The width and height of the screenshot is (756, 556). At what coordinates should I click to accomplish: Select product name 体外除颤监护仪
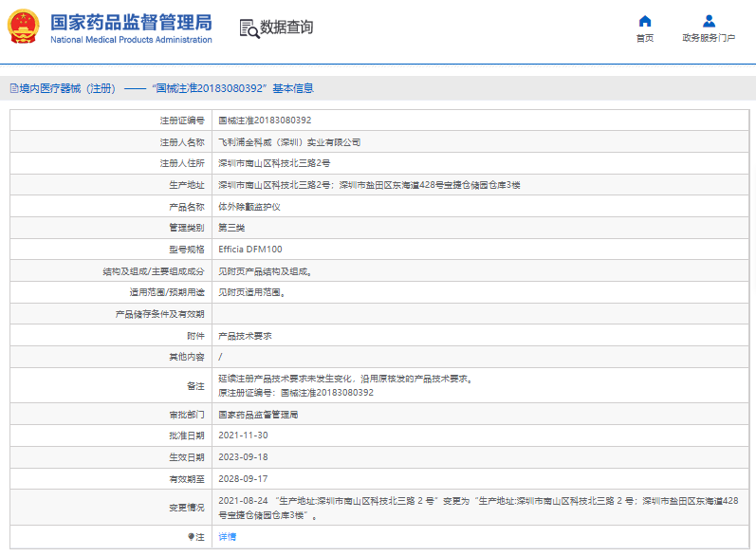249,207
